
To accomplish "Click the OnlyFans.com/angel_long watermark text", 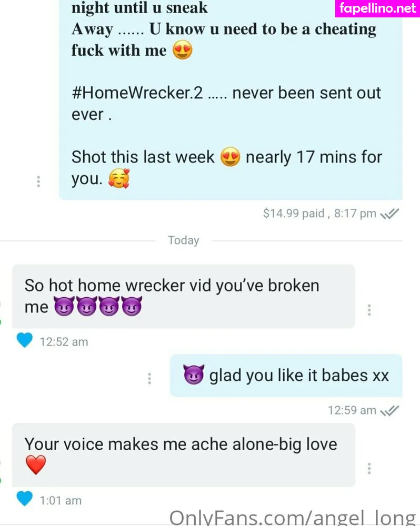I will coord(293,518).
